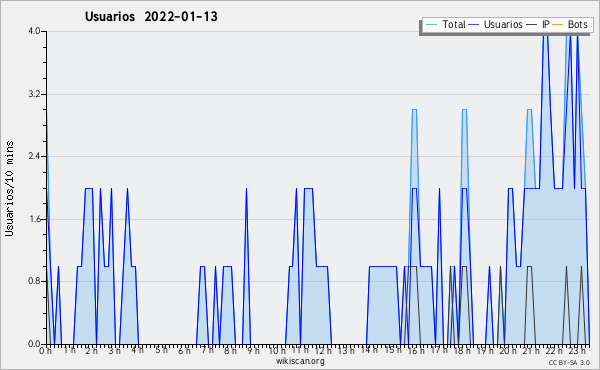Click the x-axis label '9 h'
Screen dimensions: 600x370
tap(253, 351)
